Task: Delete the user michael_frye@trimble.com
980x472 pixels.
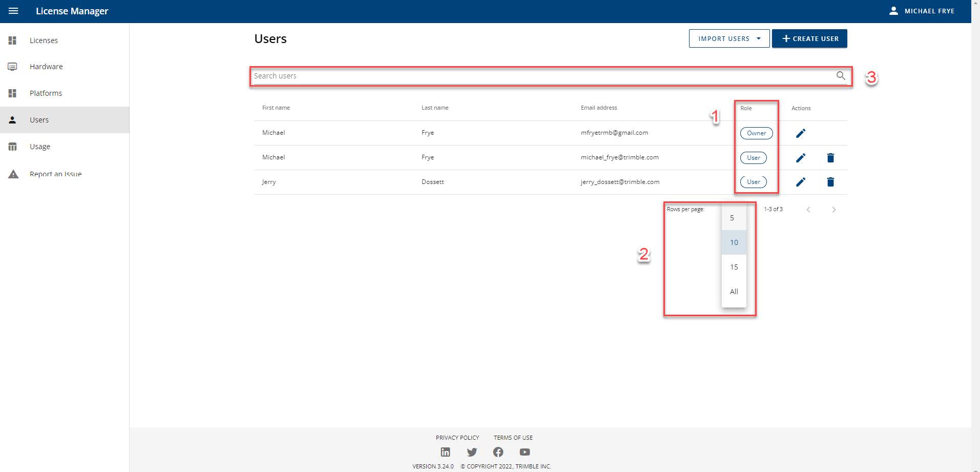Action: (x=830, y=157)
